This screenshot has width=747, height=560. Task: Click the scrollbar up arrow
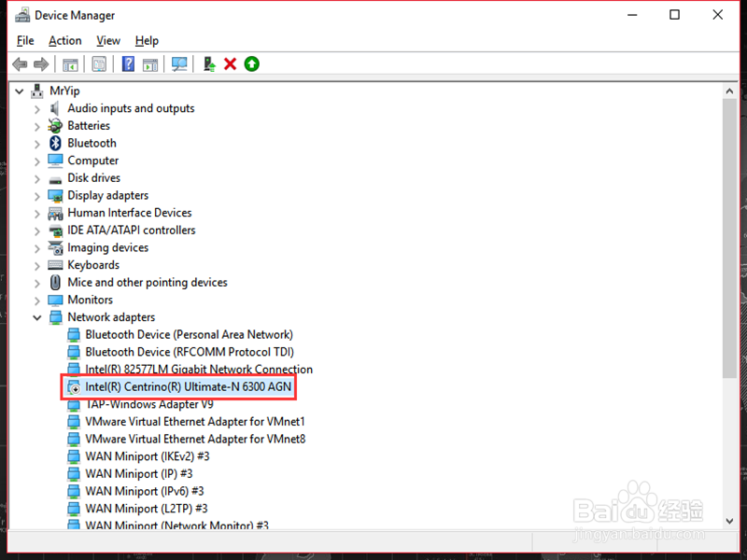[x=729, y=91]
